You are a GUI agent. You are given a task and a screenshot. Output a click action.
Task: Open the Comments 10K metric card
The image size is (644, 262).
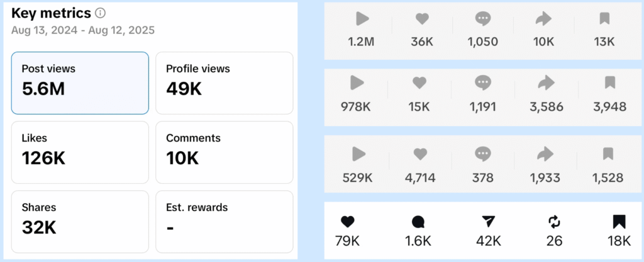[x=225, y=152]
